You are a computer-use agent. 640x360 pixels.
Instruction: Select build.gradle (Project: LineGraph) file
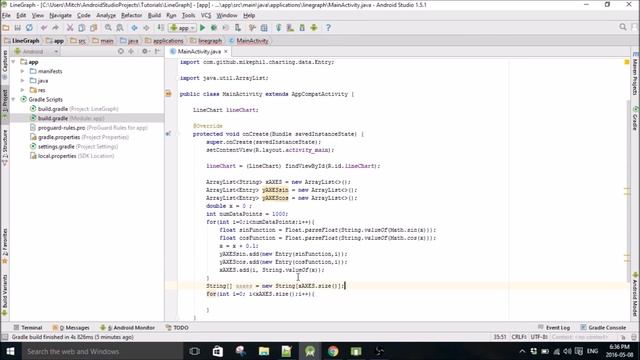pos(74,109)
